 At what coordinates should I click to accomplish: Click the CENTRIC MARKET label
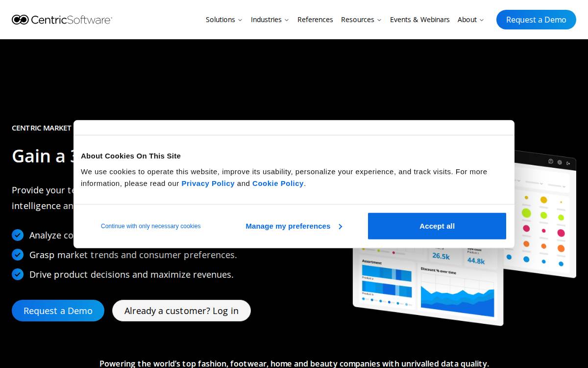click(42, 128)
